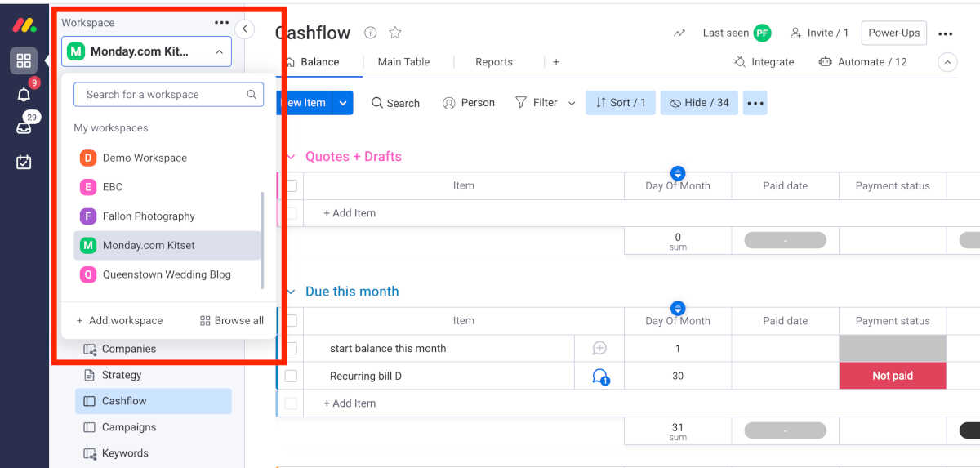Select all items in Quotes + Drafts header checkbox
Viewport: 980px width, 468px height.
click(x=291, y=186)
